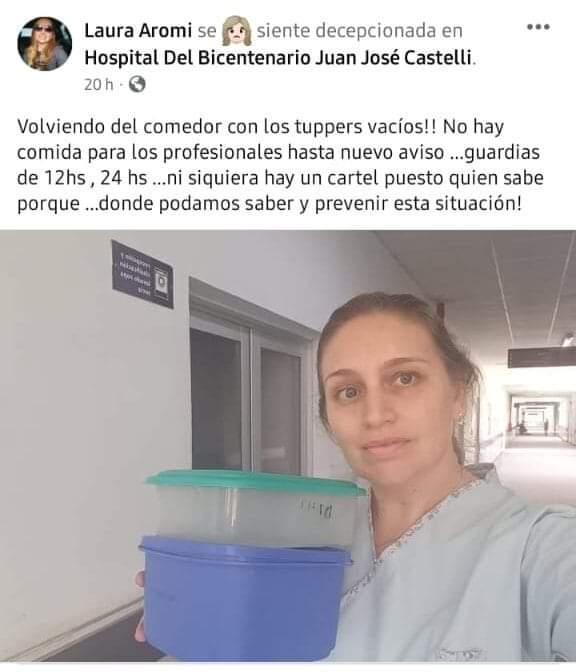Click the green-lid container in the photo
The height and width of the screenshot is (672, 576).
click(256, 508)
